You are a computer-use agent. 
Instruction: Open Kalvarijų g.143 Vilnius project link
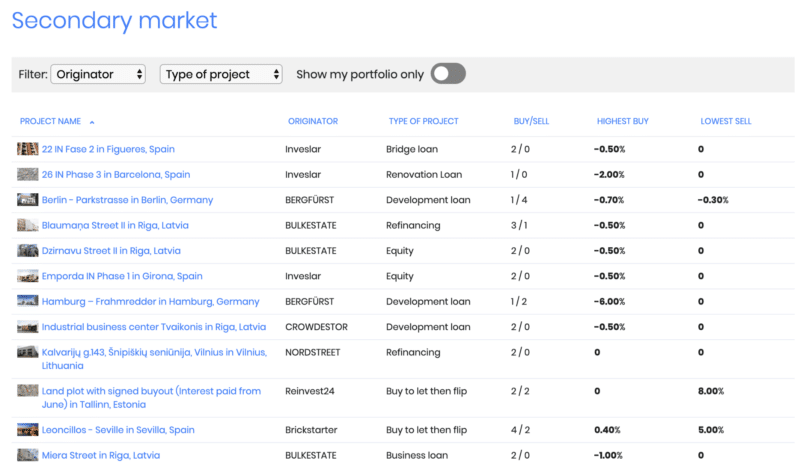(x=154, y=359)
